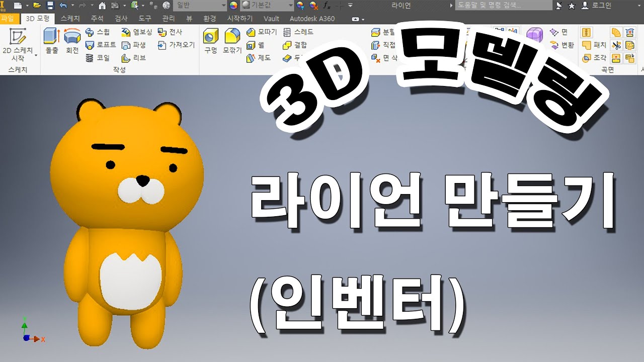Click the 결합 (Combine) tool
The image size is (644, 362).
(294, 45)
